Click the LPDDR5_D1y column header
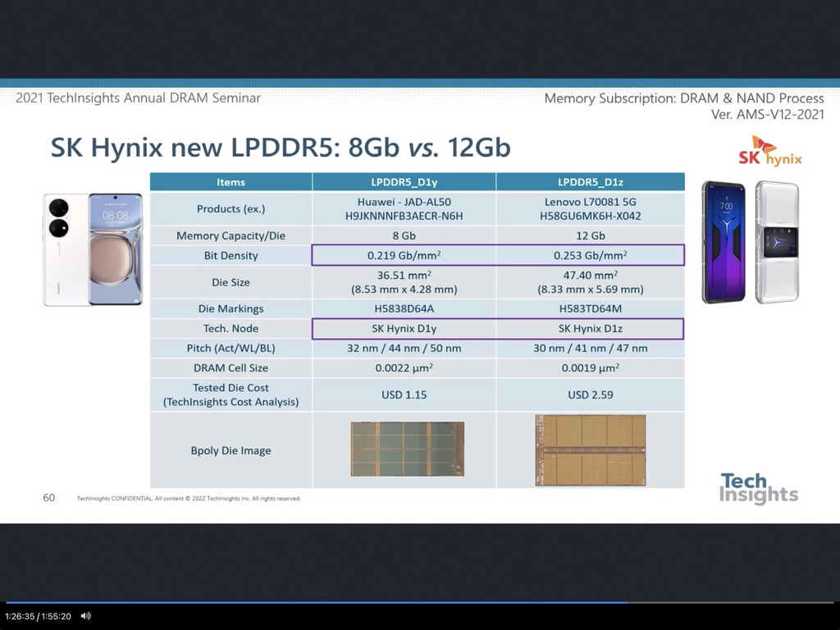840x630 pixels. coord(404,181)
